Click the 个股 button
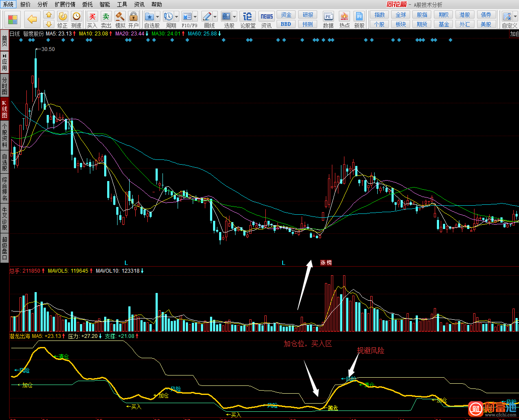The image size is (519, 420). tap(379, 24)
